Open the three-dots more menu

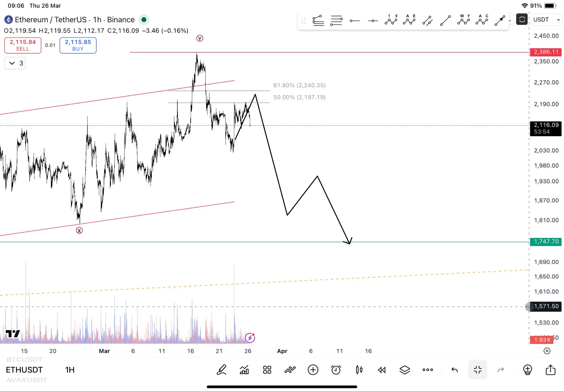pos(427,370)
